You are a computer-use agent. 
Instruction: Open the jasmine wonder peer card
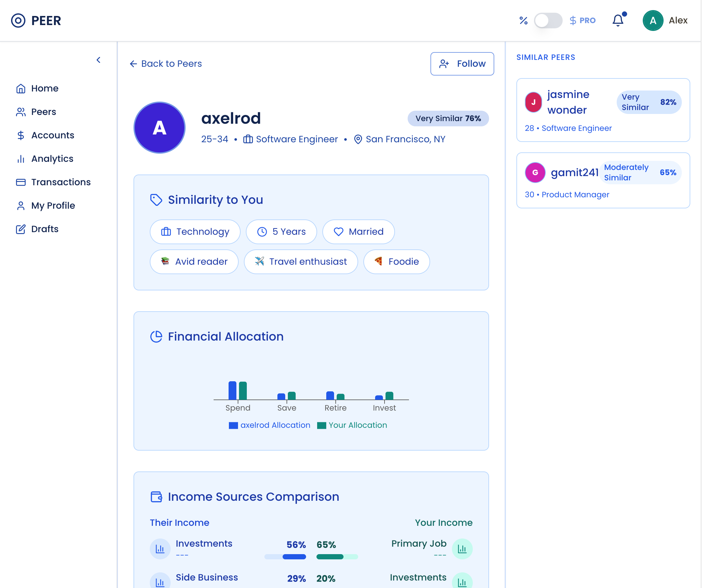click(x=603, y=110)
